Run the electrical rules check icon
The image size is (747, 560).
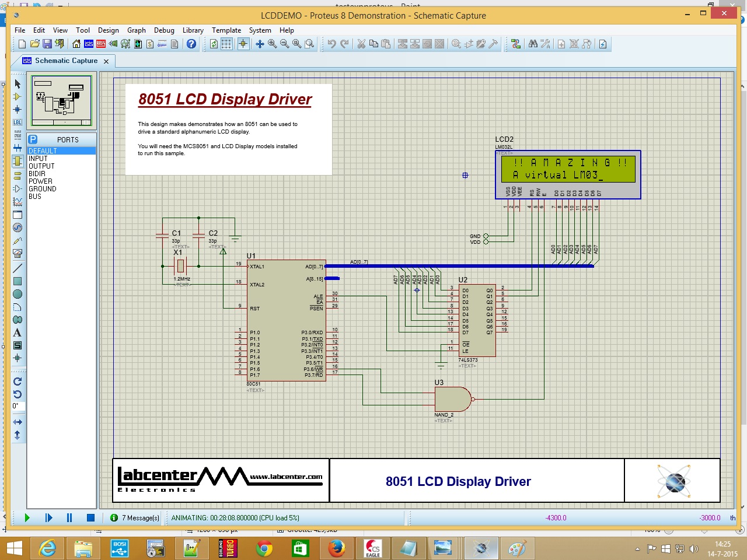tap(603, 44)
